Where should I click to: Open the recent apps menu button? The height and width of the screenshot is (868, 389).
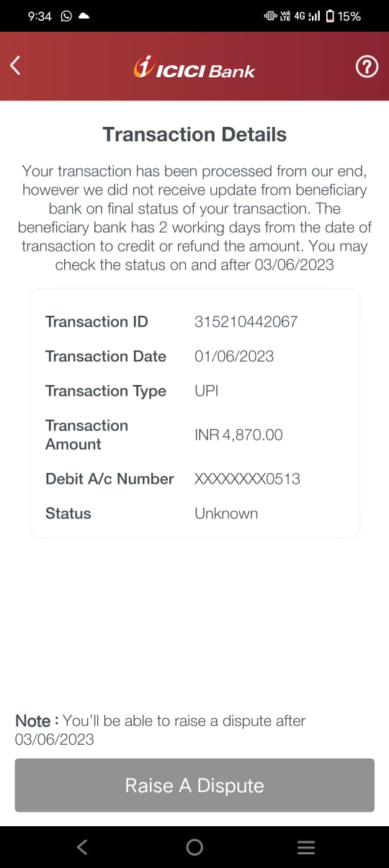click(x=306, y=848)
